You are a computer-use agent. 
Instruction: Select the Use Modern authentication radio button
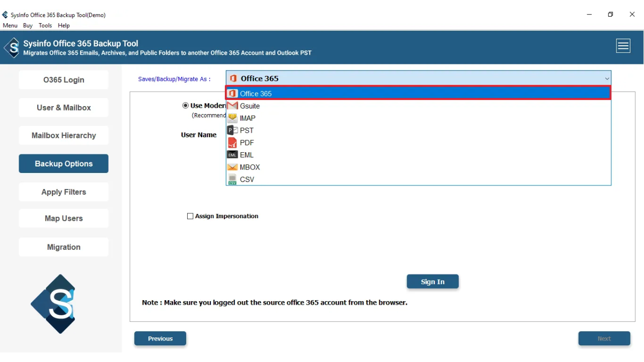point(185,106)
